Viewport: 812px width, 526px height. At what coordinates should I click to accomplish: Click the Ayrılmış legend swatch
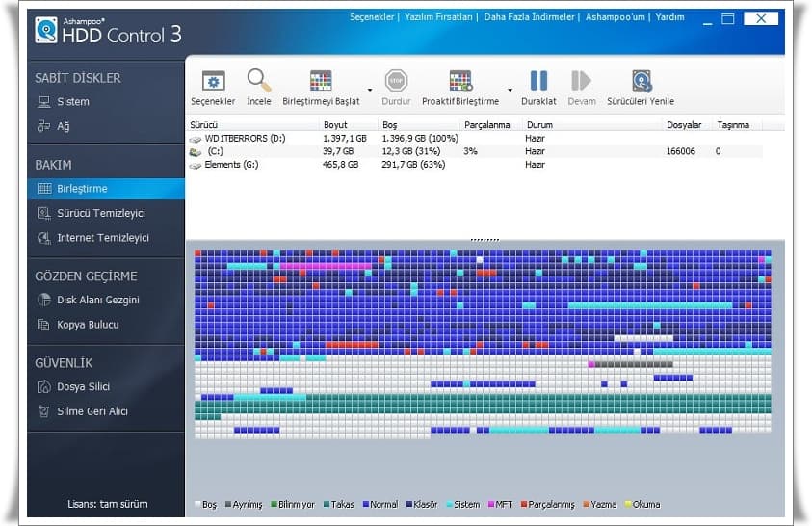228,504
